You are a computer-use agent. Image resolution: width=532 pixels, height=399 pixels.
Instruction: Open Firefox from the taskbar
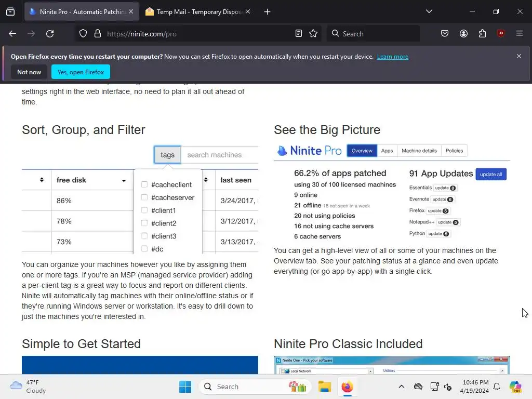coord(347,387)
